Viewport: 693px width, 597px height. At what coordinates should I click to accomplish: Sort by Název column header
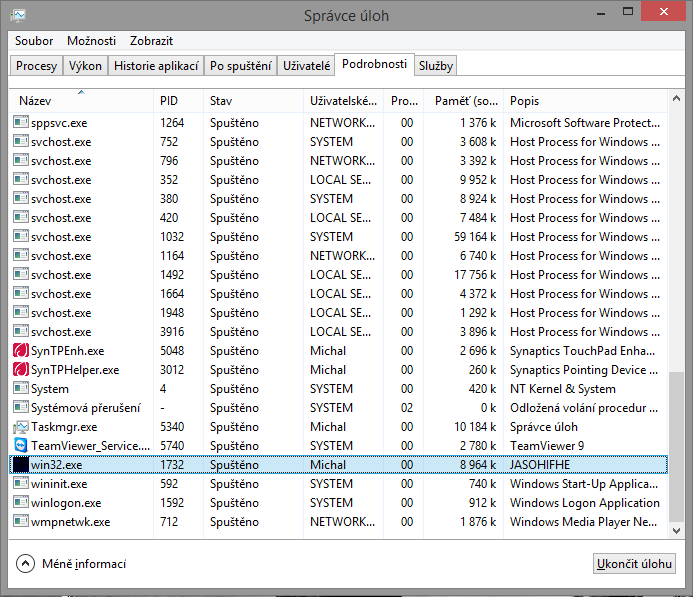click(x=80, y=101)
